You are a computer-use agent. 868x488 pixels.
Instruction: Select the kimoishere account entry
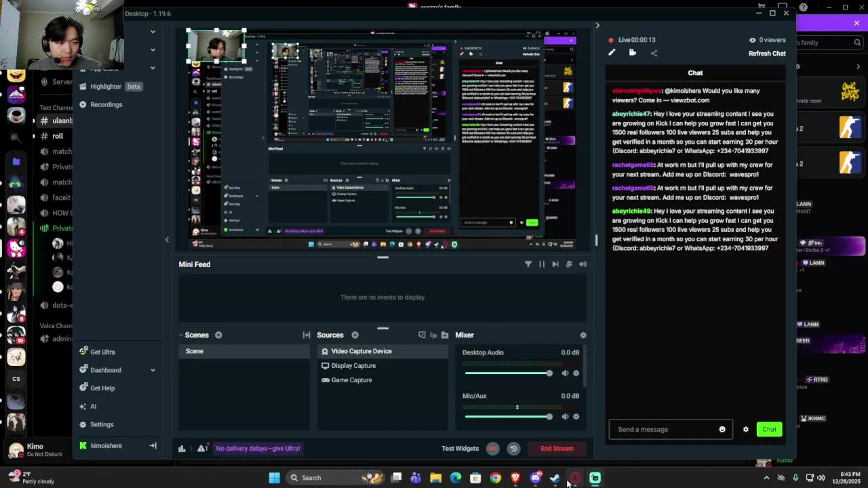tap(100, 445)
